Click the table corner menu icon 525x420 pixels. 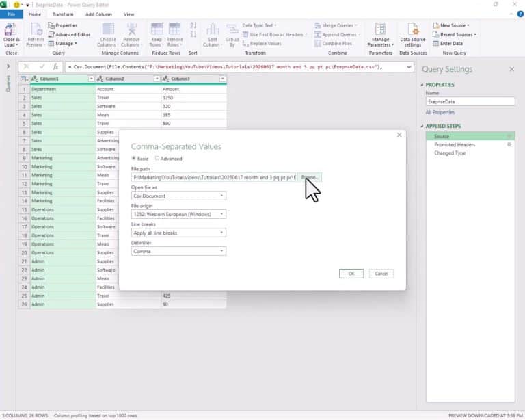coord(24,79)
